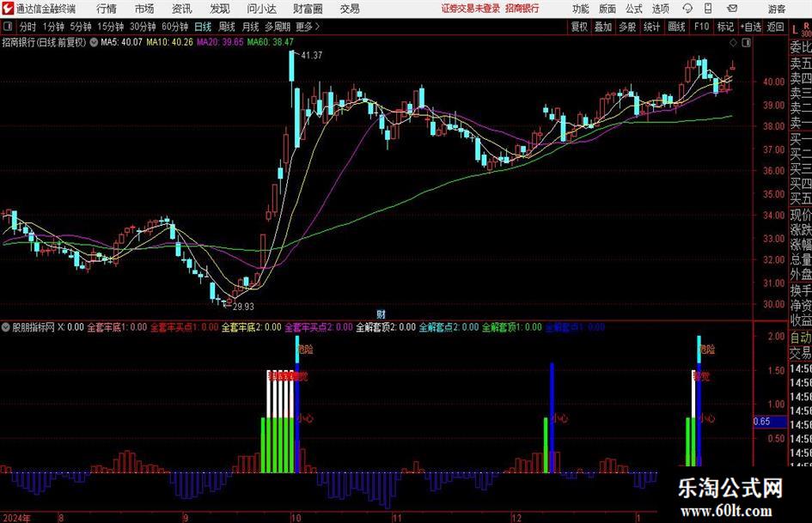
Task: Click the 返回 back button
Action: 775,27
